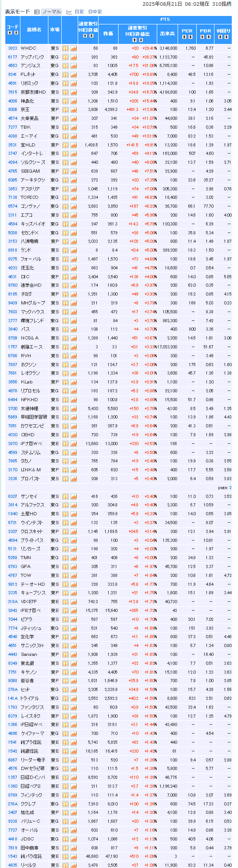Select stock name 大幸薬品
This screenshot has height=868, width=238.
[x=30, y=118]
